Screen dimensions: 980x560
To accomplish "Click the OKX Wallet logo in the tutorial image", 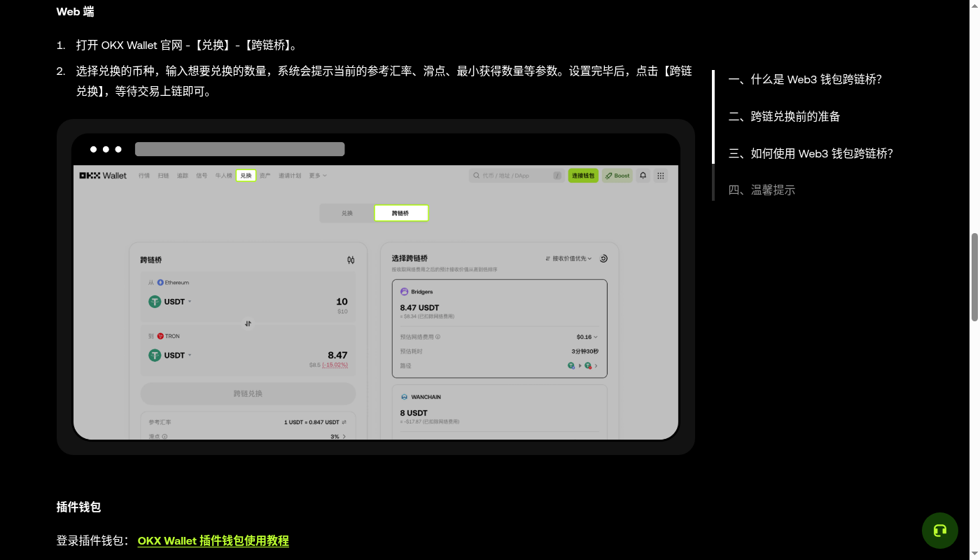I will tap(103, 176).
